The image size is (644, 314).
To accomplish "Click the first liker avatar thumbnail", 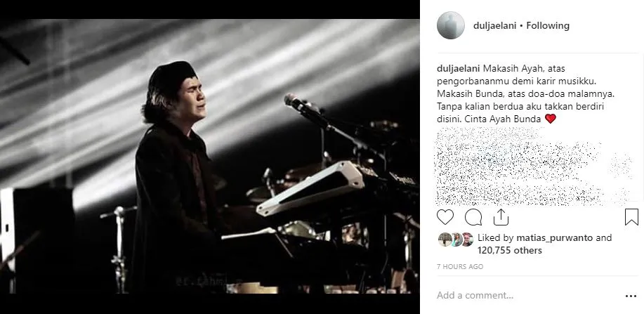I will click(445, 240).
